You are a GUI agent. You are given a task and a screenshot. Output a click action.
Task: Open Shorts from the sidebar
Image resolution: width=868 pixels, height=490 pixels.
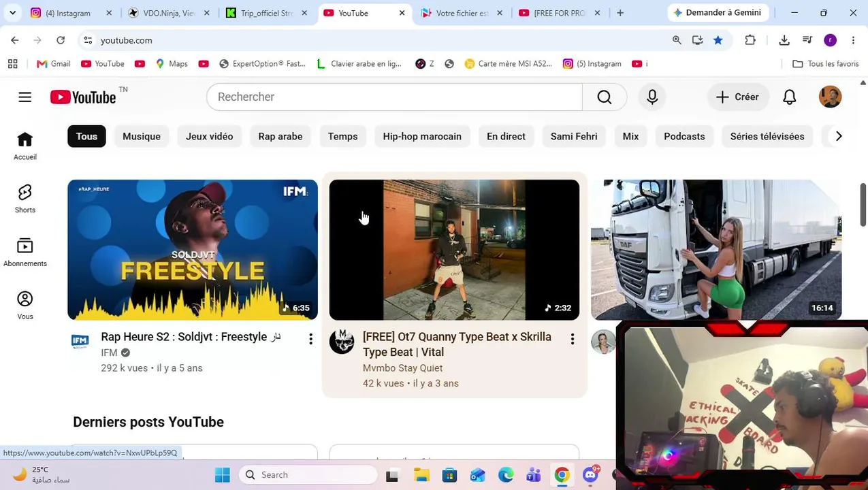(x=25, y=199)
